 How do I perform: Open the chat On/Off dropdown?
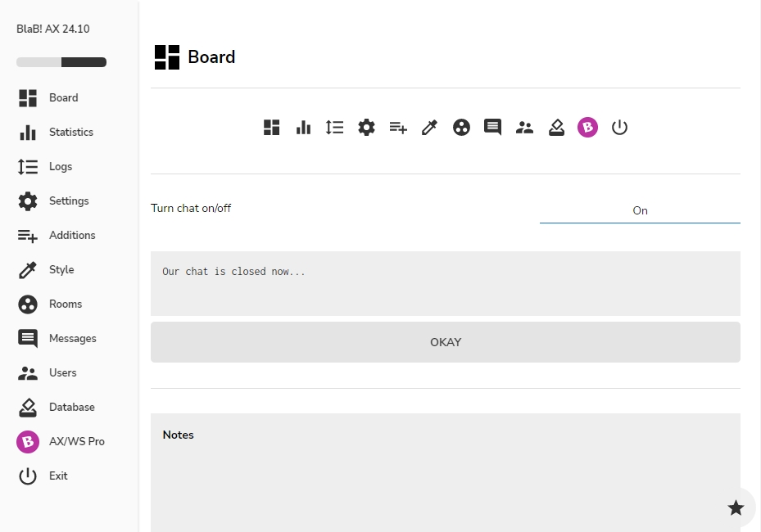coord(640,210)
